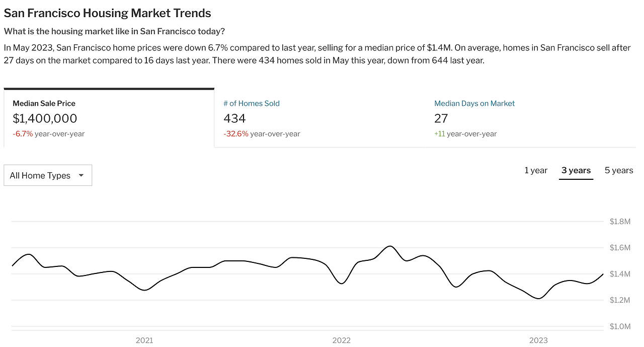Switch chart to 5 years range
This screenshot has height=347, width=644.
pyautogui.click(x=619, y=170)
